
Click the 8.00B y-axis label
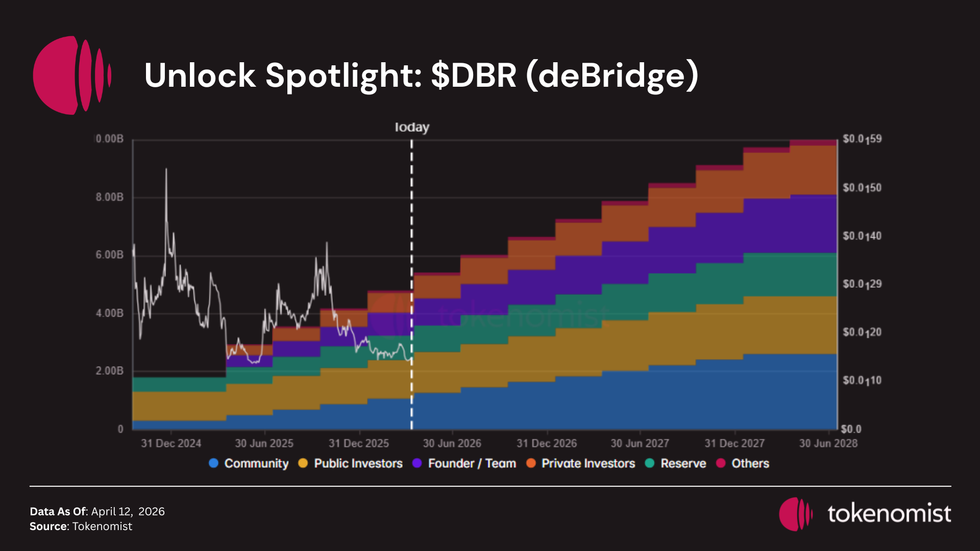109,197
